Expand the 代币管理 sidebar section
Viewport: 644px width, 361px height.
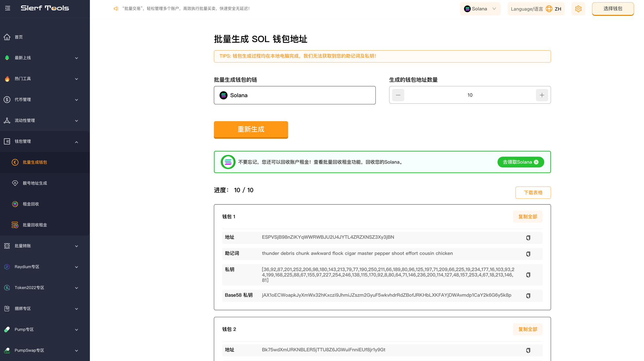pyautogui.click(x=45, y=100)
